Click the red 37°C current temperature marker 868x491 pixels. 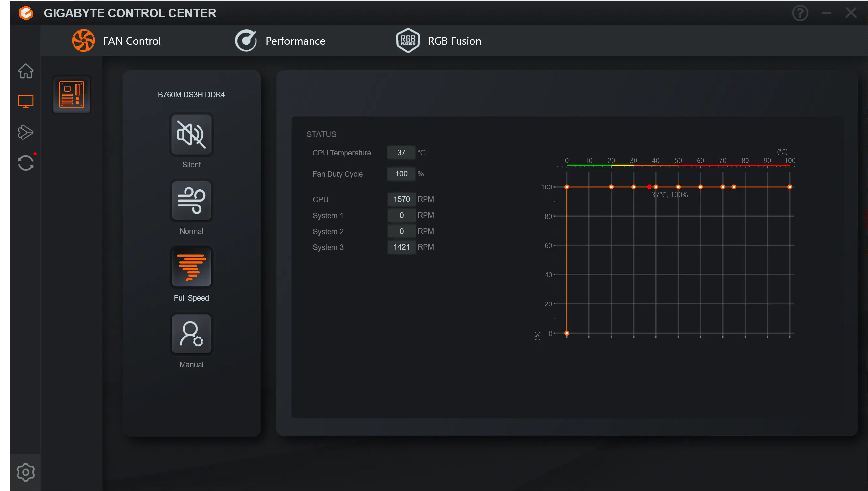click(x=649, y=187)
